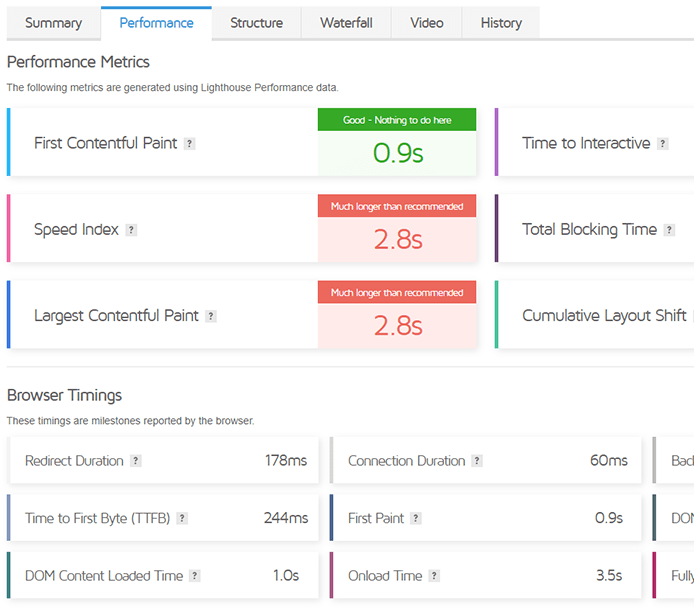694x608 pixels.
Task: Show help for Time to First Byte (TTFB)
Action: click(x=182, y=519)
